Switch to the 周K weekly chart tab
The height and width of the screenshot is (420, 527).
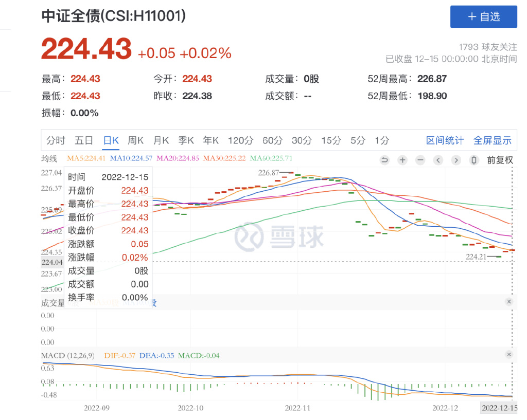click(135, 140)
